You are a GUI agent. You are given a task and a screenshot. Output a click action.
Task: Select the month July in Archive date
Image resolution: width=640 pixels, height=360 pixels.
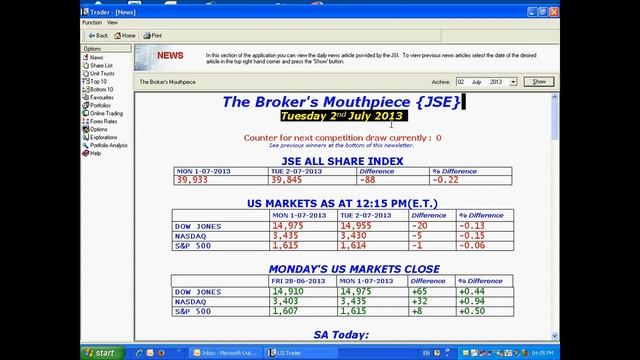click(476, 82)
